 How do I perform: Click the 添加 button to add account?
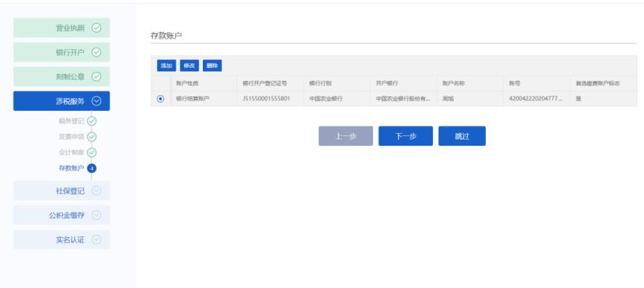coord(166,66)
